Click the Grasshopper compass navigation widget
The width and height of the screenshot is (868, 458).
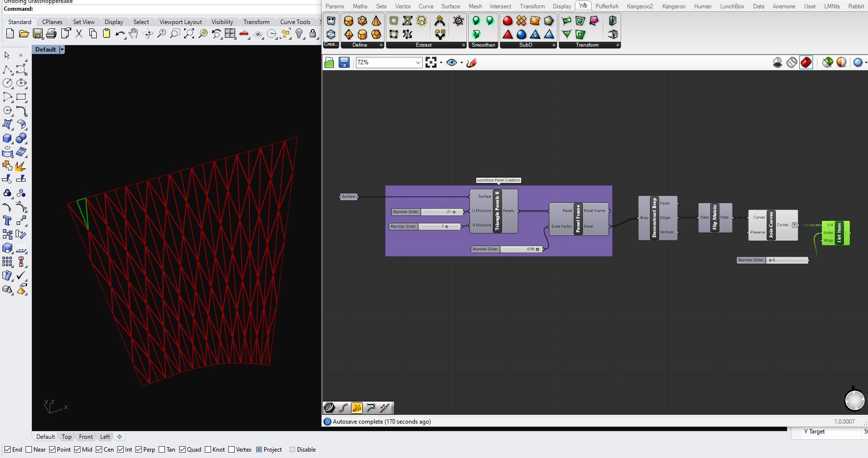coord(854,400)
